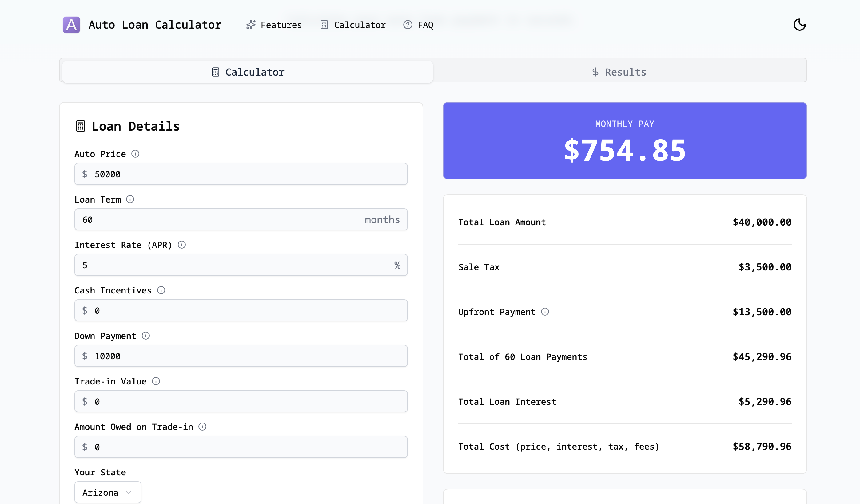Open the Auto Price info tooltip
This screenshot has height=504, width=860.
pos(136,154)
